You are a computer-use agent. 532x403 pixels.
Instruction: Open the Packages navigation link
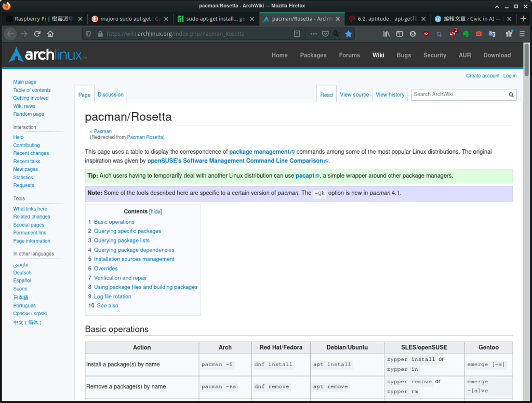(313, 55)
